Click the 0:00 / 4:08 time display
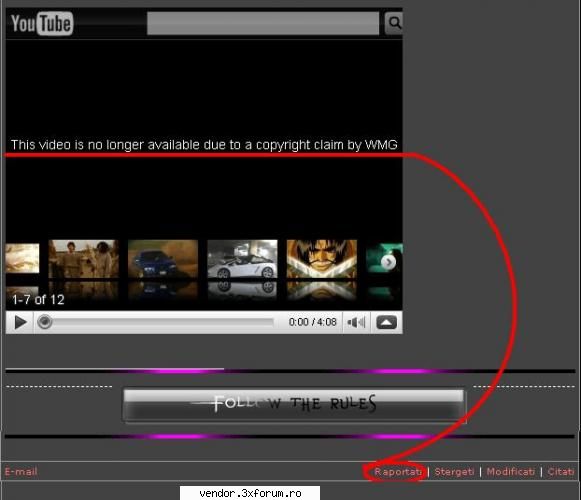The width and height of the screenshot is (581, 500). pos(313,322)
